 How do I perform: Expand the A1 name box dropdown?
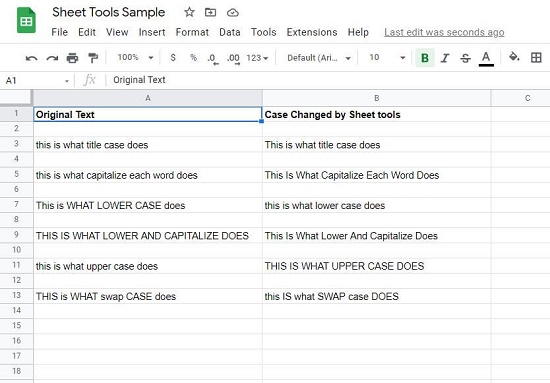67,81
